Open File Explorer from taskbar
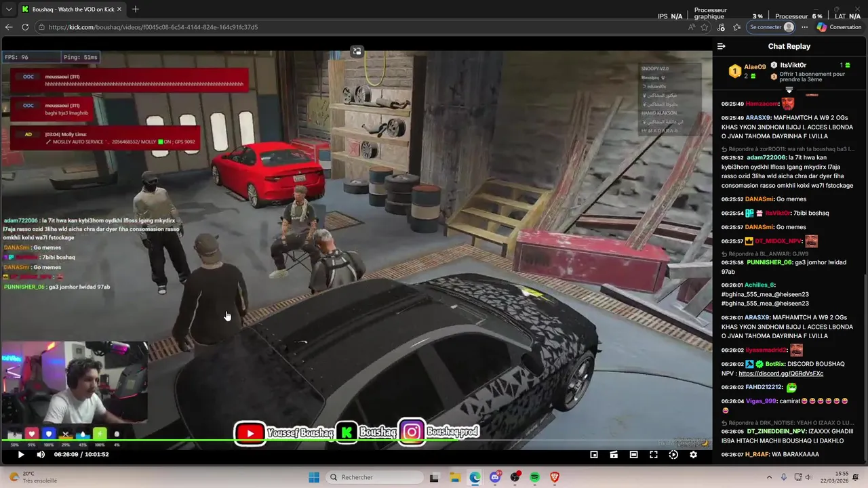The width and height of the screenshot is (868, 488). [x=455, y=477]
